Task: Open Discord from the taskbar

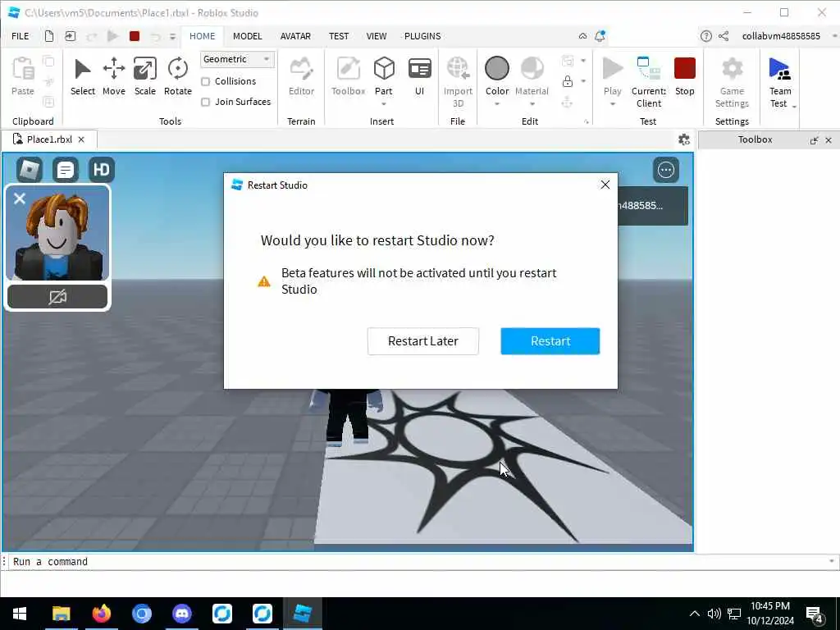Action: pos(182,614)
